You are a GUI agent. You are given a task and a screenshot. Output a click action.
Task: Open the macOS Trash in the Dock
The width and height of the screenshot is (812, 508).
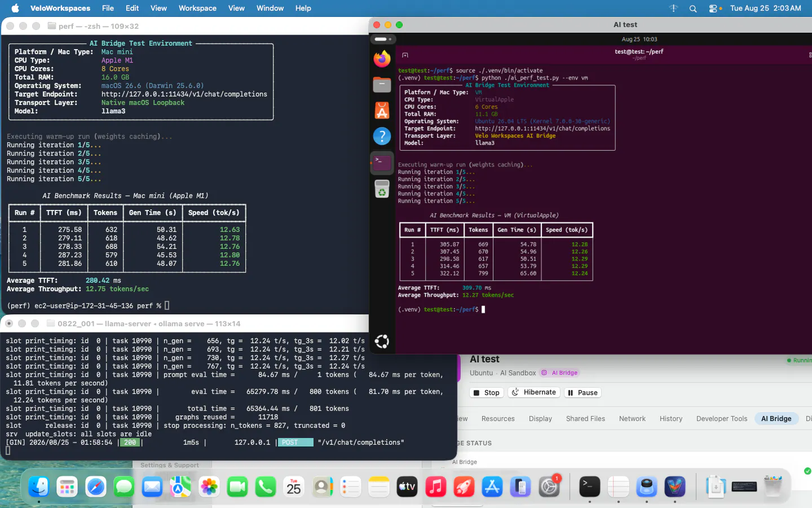(x=773, y=487)
